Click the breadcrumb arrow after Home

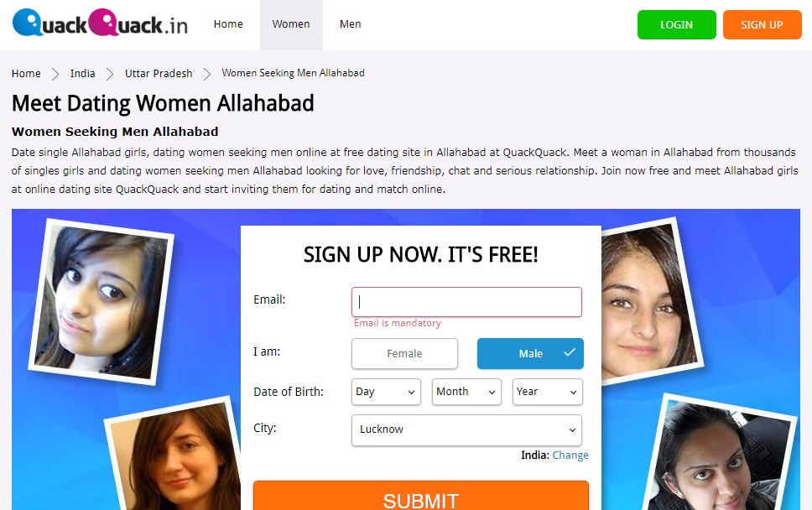tap(55, 74)
